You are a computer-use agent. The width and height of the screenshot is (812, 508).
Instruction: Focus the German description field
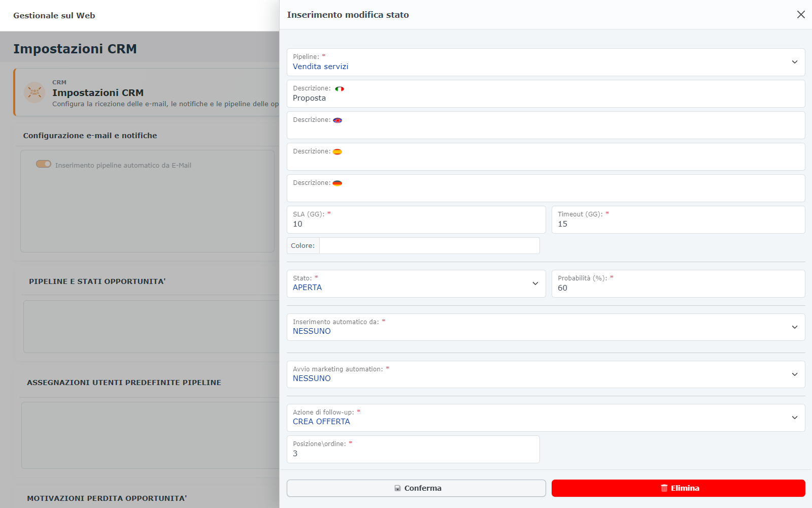click(x=546, y=188)
